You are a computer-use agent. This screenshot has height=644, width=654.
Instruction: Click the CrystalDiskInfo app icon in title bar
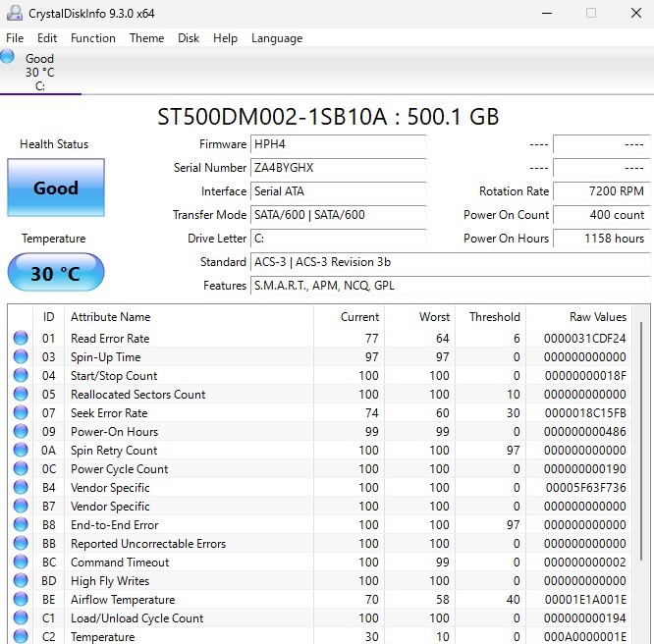pyautogui.click(x=14, y=13)
